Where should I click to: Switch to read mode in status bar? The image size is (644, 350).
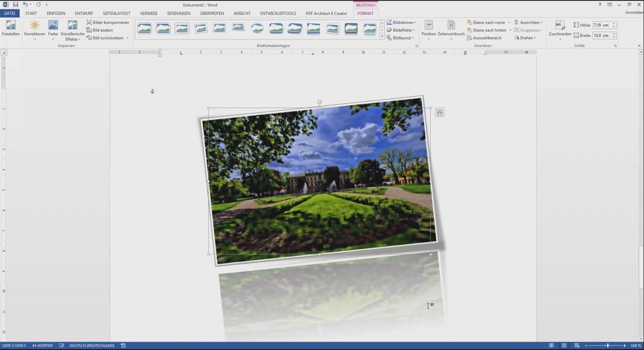click(551, 345)
